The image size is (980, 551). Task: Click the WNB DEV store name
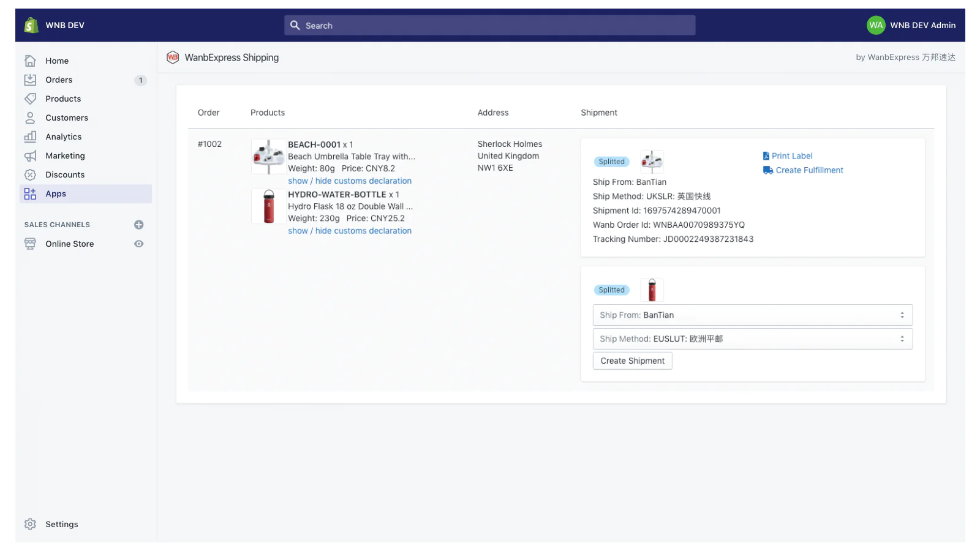click(65, 25)
